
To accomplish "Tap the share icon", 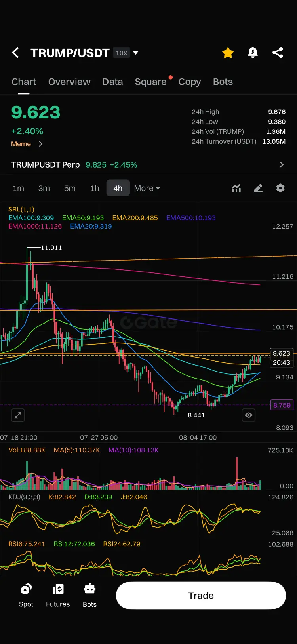I will click(278, 53).
